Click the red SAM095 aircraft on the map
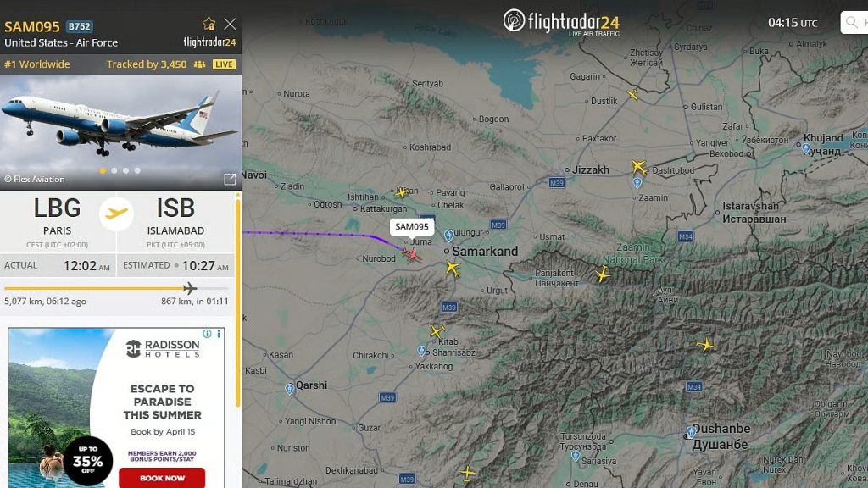The image size is (868, 488). tap(412, 254)
